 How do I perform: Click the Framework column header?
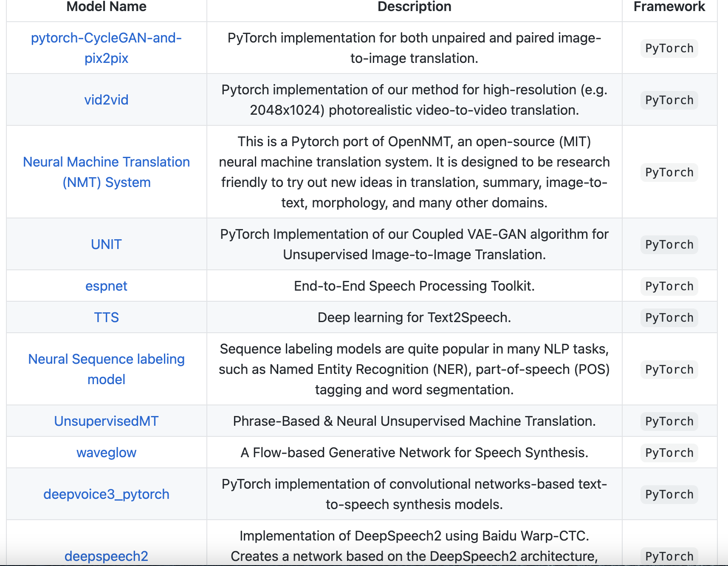[669, 7]
